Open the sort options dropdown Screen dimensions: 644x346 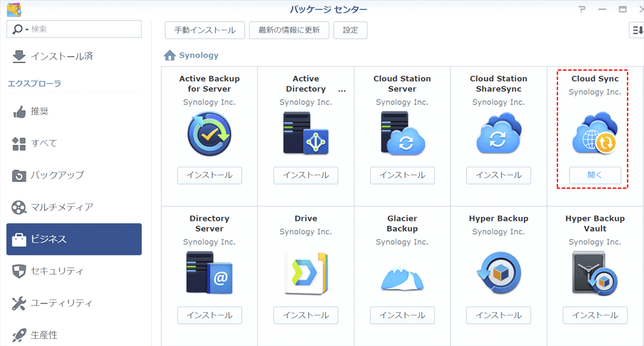pyautogui.click(x=636, y=30)
